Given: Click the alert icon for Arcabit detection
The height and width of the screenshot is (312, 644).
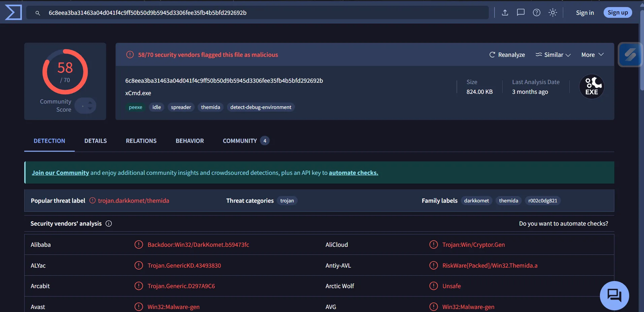Looking at the screenshot, I should click(x=139, y=286).
